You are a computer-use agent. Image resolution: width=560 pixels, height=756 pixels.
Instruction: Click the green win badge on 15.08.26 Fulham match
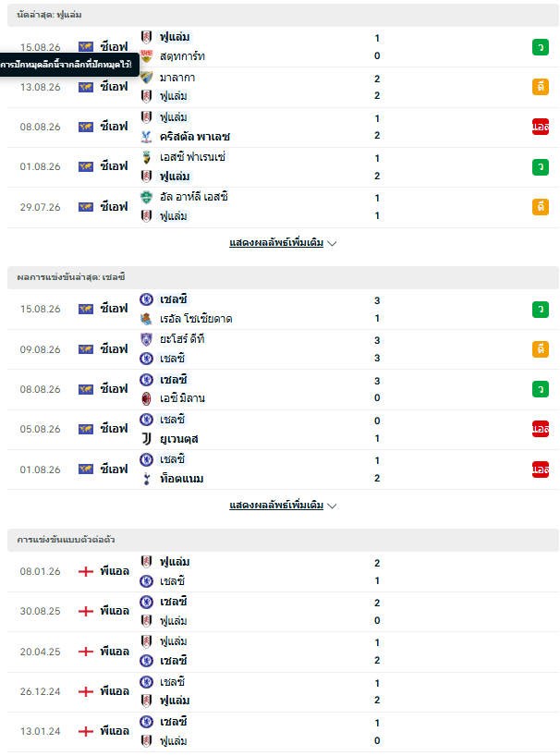541,47
